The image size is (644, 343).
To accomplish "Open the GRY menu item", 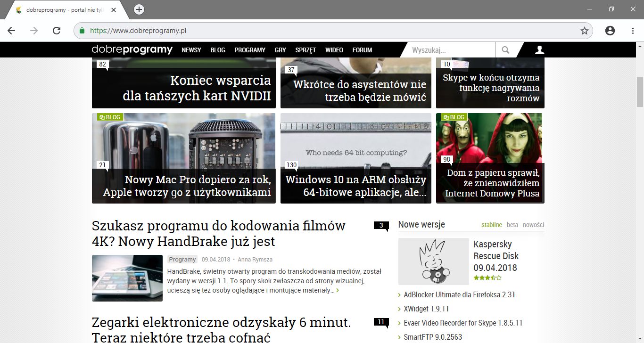I will click(x=281, y=50).
